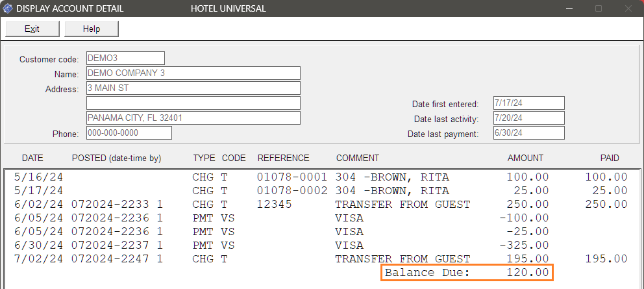Select the Customer code field
This screenshot has height=289, width=644.
[x=125, y=58]
